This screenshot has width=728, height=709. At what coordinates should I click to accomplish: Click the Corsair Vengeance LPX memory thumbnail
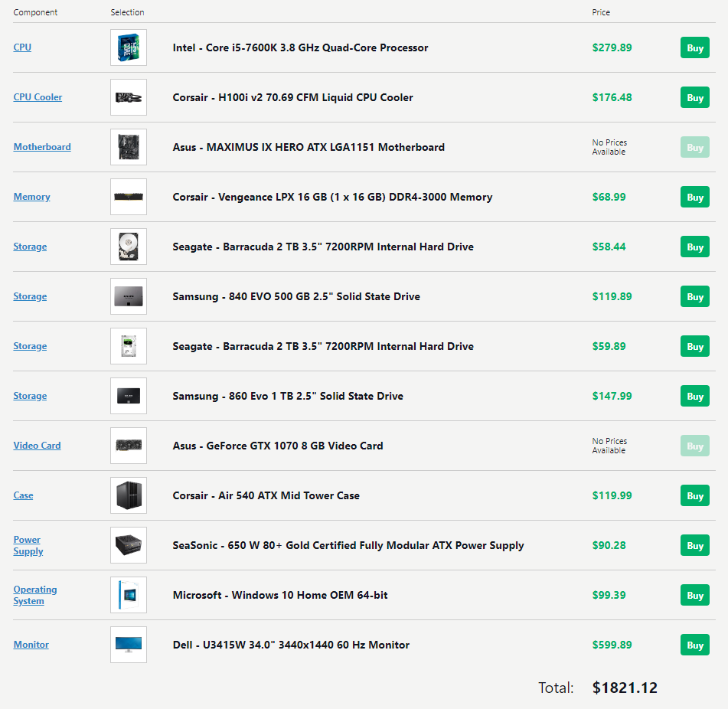[129, 197]
